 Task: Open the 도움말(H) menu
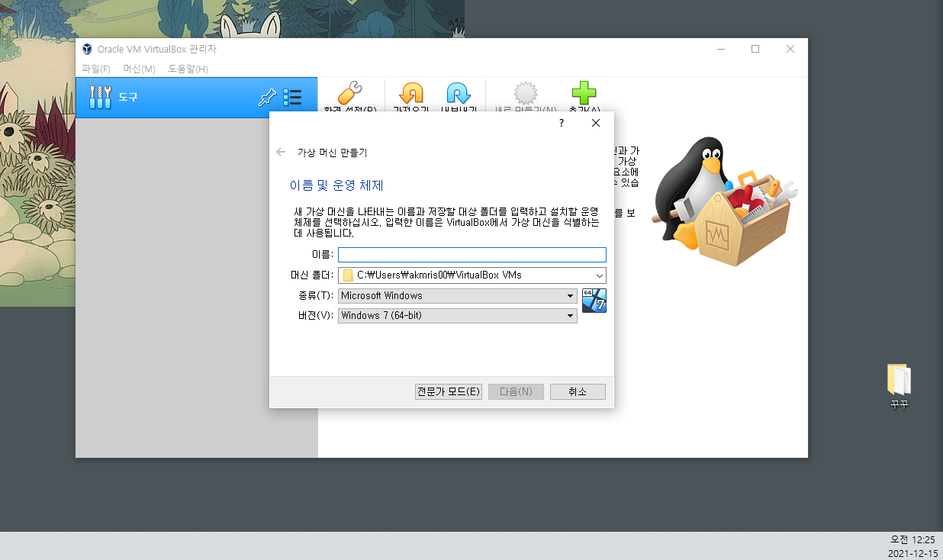188,69
